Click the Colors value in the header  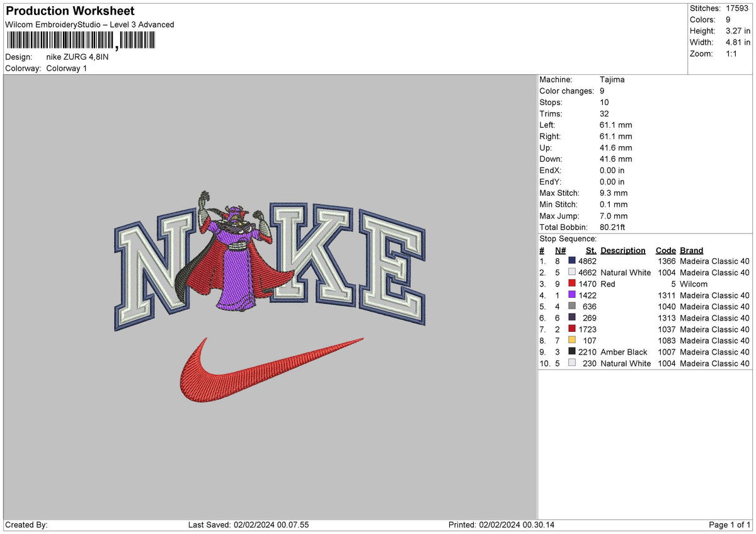point(730,20)
